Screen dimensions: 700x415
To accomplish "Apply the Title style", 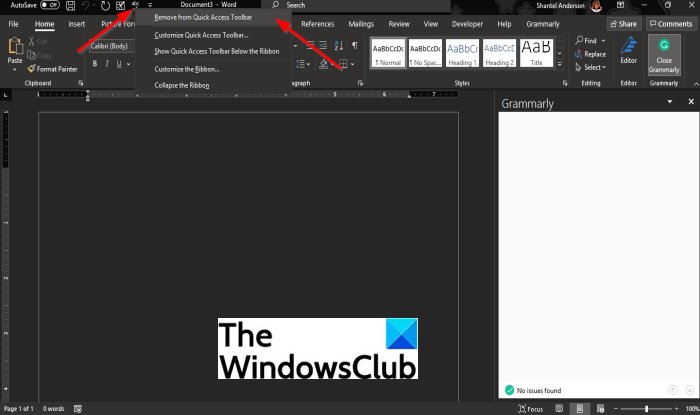I will pos(536,53).
